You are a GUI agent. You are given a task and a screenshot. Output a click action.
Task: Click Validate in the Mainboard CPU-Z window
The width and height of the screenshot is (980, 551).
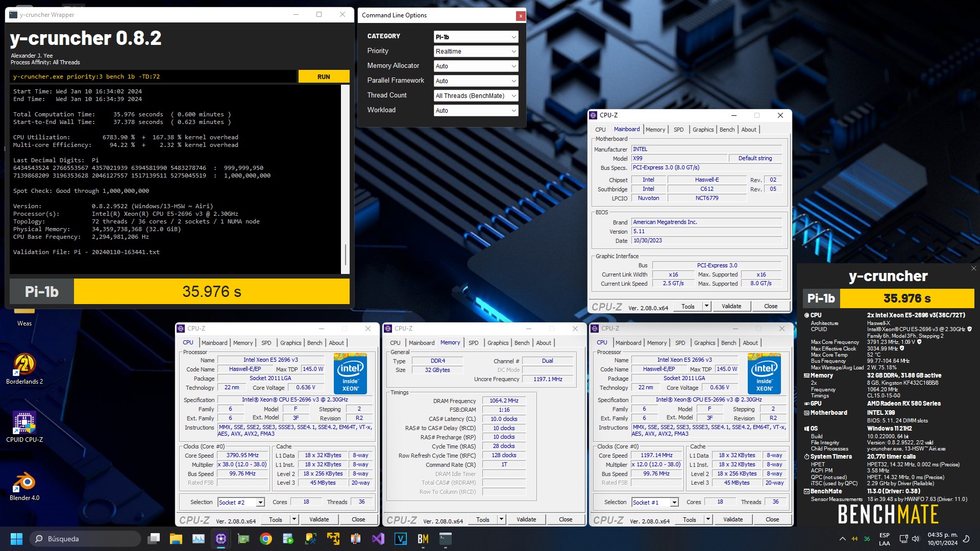tap(731, 306)
